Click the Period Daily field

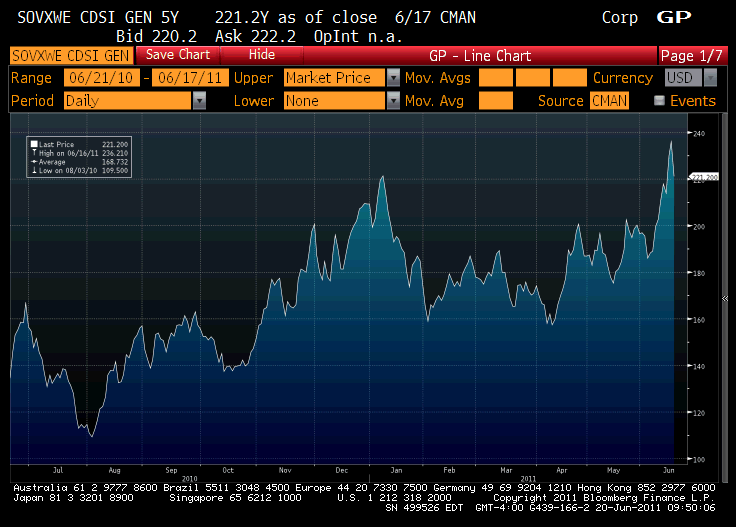pyautogui.click(x=128, y=100)
